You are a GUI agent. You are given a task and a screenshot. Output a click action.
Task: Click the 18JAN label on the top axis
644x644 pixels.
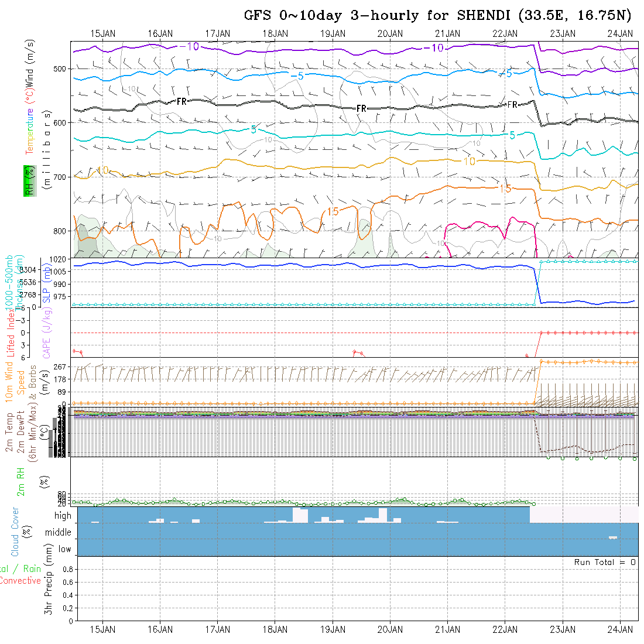click(x=275, y=33)
